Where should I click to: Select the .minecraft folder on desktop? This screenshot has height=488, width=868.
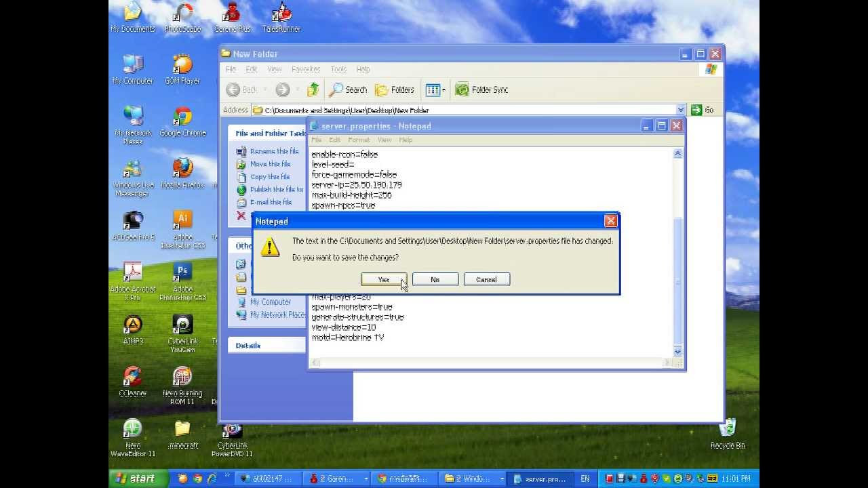click(182, 434)
